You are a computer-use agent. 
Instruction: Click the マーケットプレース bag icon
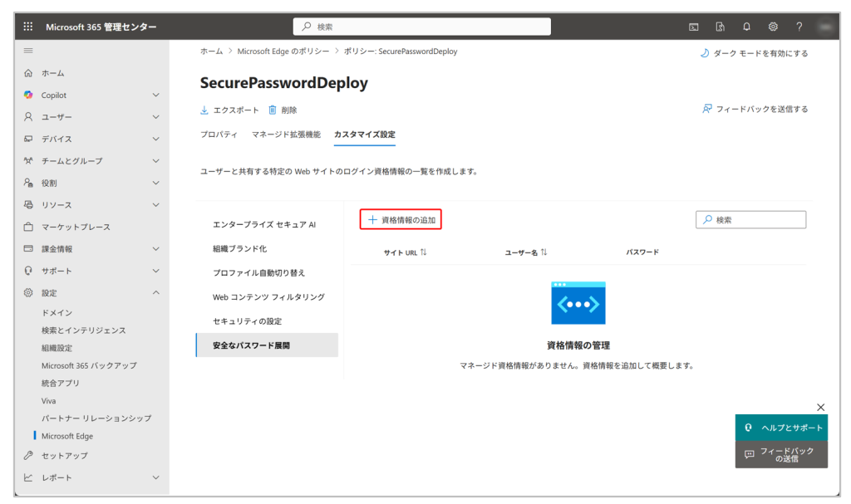click(28, 227)
